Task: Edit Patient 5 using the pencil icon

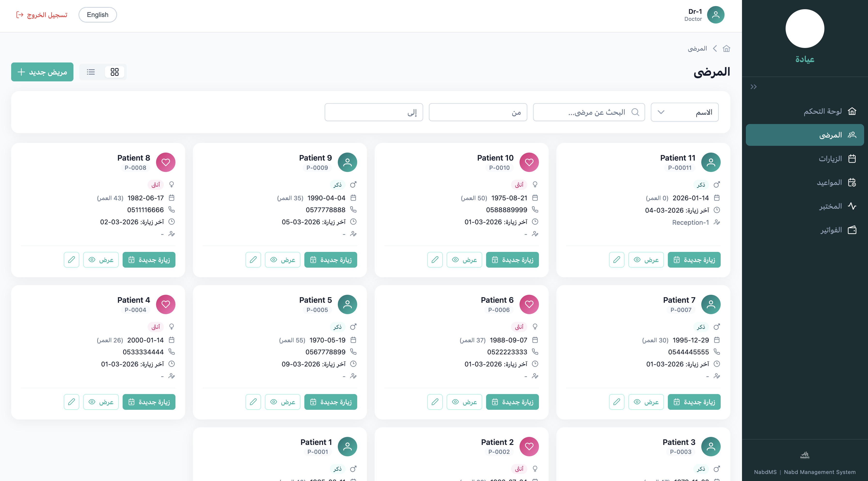Action: tap(253, 402)
